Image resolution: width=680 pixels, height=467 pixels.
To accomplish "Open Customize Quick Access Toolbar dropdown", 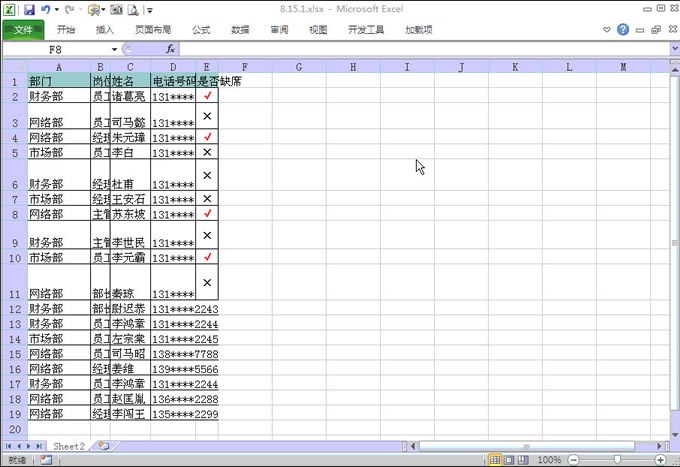I will click(x=150, y=10).
